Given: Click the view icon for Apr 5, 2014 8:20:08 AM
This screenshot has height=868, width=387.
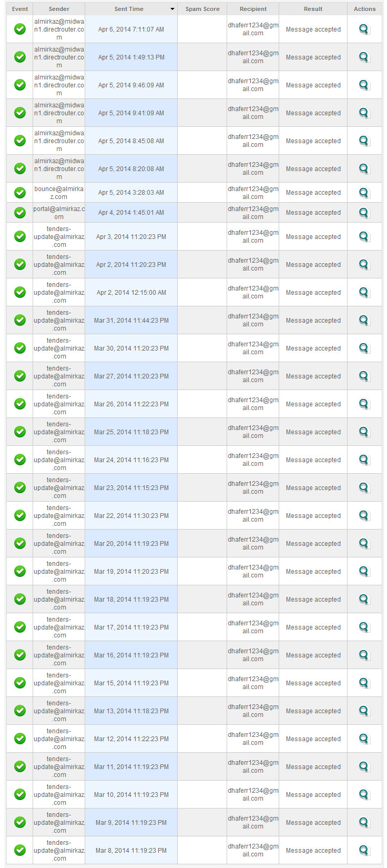Looking at the screenshot, I should (364, 169).
